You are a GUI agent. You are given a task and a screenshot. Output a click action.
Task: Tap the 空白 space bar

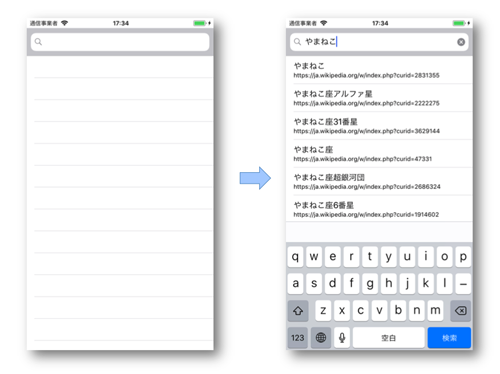(389, 338)
